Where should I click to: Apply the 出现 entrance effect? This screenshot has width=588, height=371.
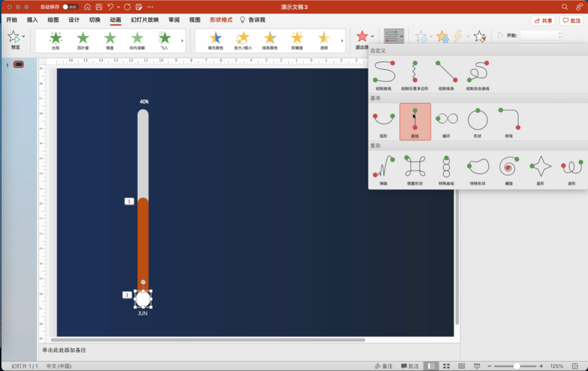click(x=56, y=40)
